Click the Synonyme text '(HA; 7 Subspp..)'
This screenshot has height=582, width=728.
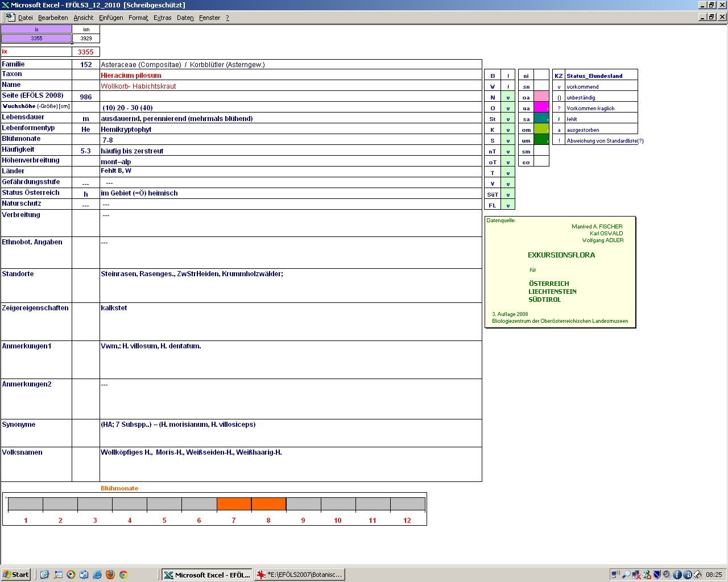point(126,425)
